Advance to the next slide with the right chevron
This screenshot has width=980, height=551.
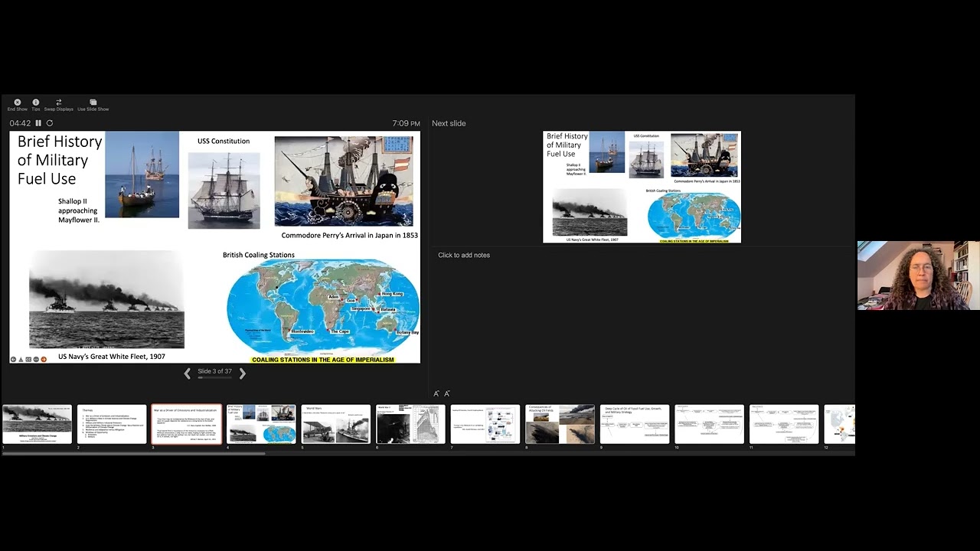click(x=242, y=373)
